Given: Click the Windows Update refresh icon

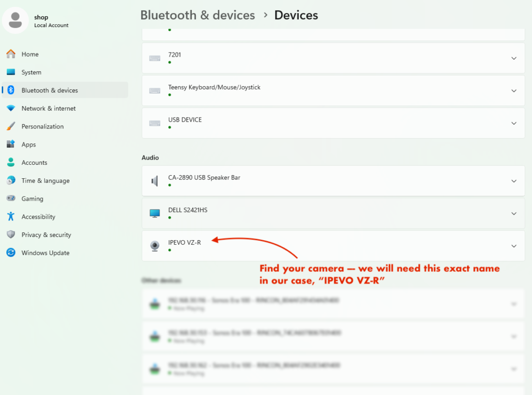Looking at the screenshot, I should (11, 253).
